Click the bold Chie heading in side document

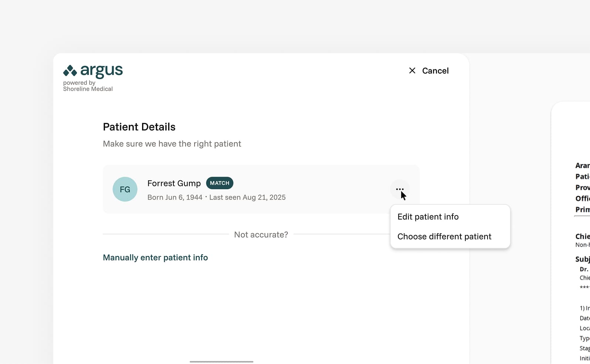(x=583, y=237)
